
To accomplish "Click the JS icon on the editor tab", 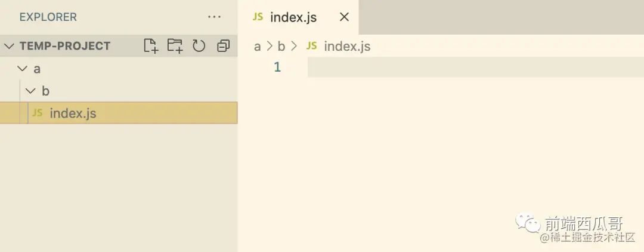I will (258, 17).
